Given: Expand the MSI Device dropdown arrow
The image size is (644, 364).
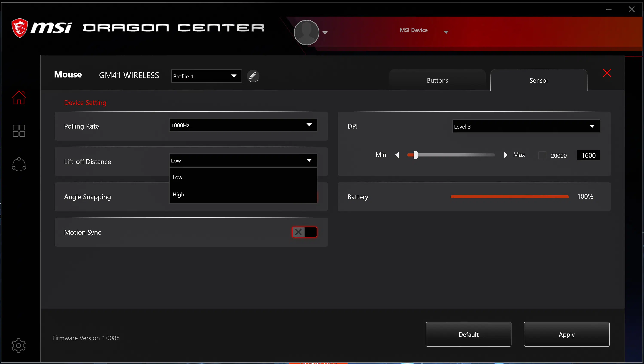Looking at the screenshot, I should pos(446,32).
